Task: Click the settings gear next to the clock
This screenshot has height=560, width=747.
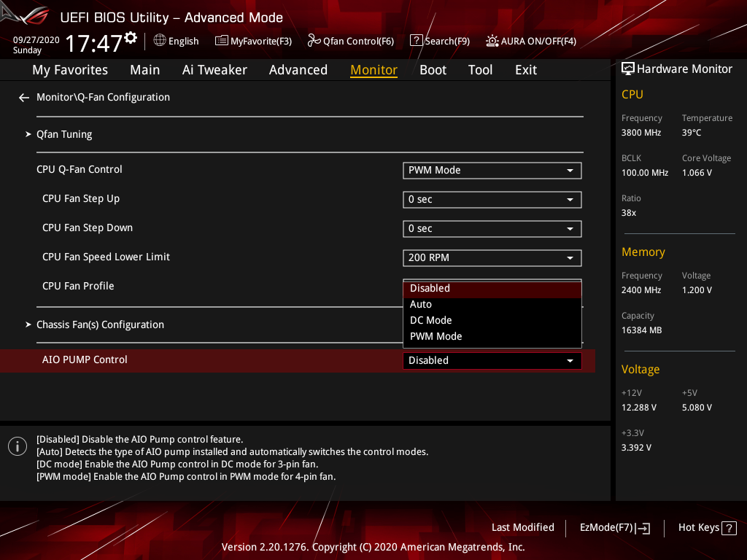Action: point(131,38)
